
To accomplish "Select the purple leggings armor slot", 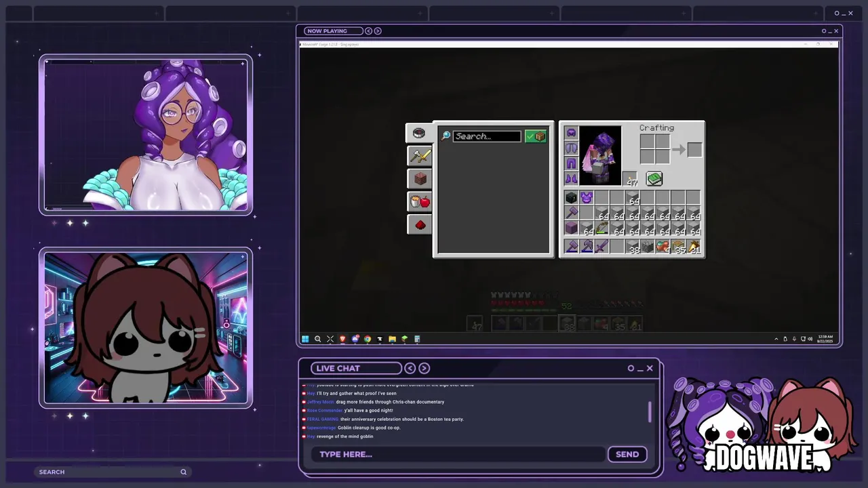I will point(571,163).
